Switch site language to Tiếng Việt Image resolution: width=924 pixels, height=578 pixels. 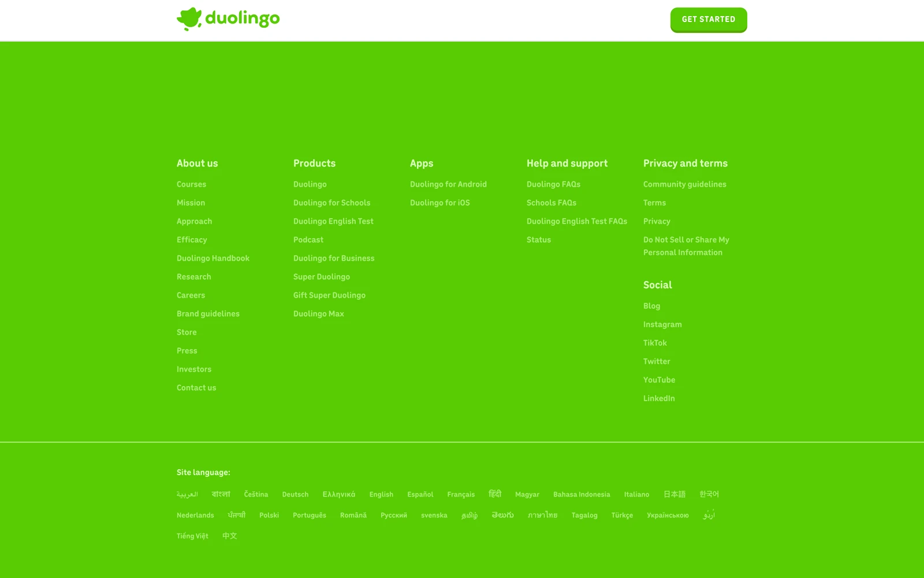pyautogui.click(x=192, y=536)
